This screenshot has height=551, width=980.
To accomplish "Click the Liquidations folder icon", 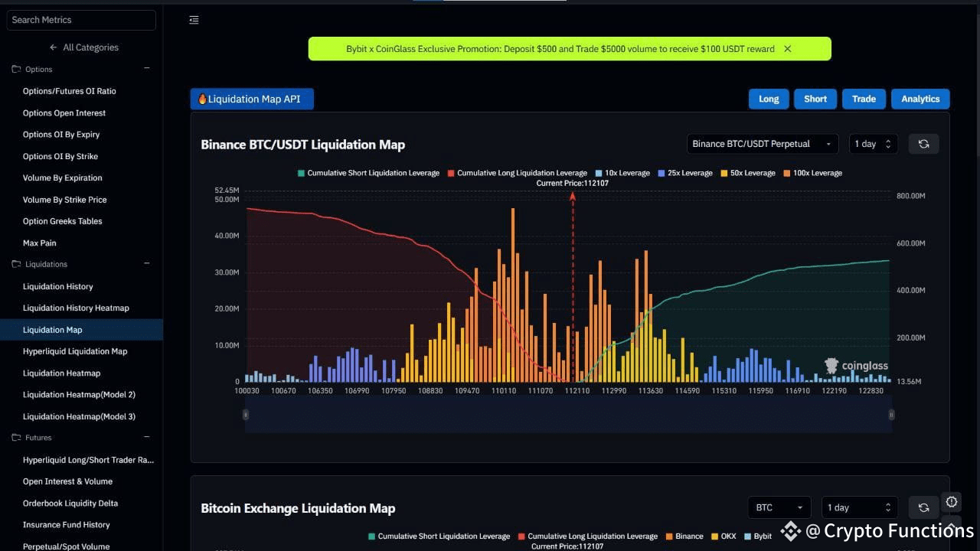I will pos(16,264).
